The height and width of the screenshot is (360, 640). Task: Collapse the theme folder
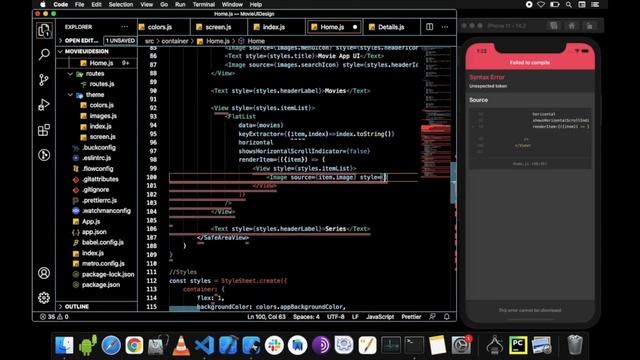[x=95, y=95]
